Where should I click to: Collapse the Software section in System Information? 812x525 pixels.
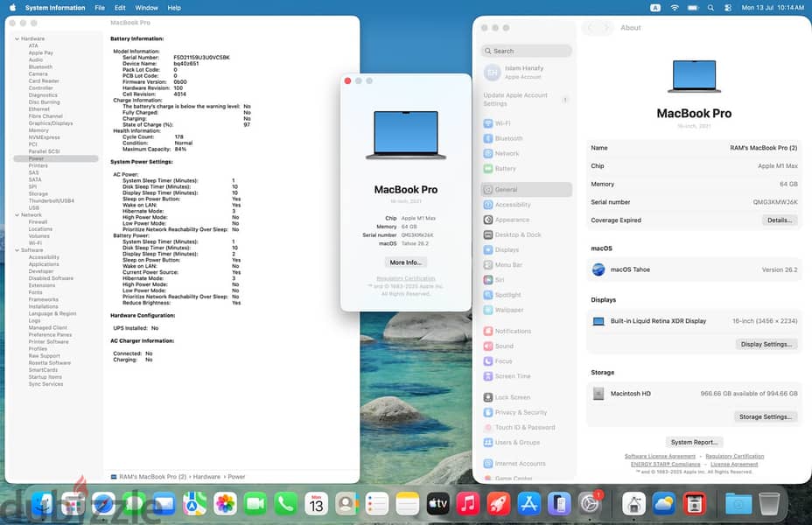pos(17,250)
